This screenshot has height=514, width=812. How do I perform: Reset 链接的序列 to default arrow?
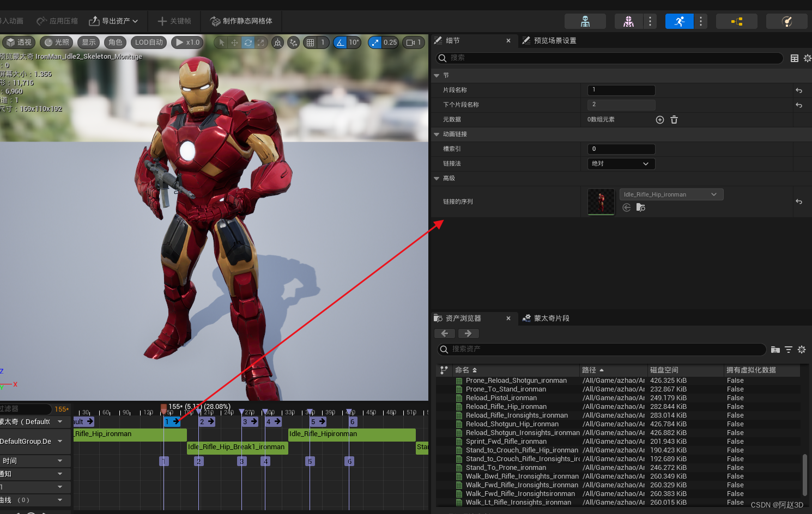pos(799,201)
